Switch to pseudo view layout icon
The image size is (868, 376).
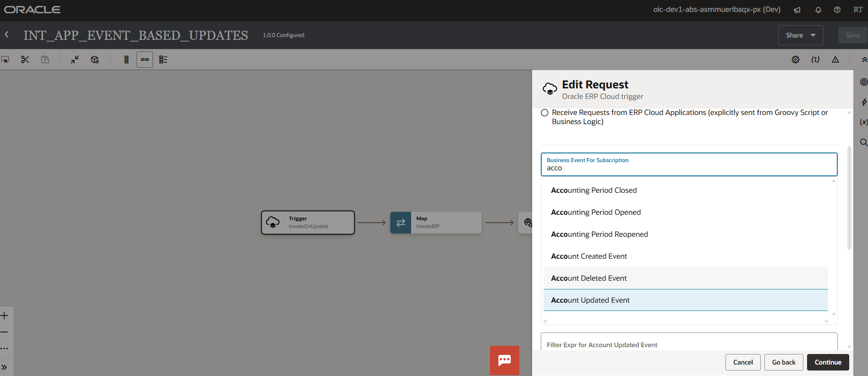(x=163, y=60)
